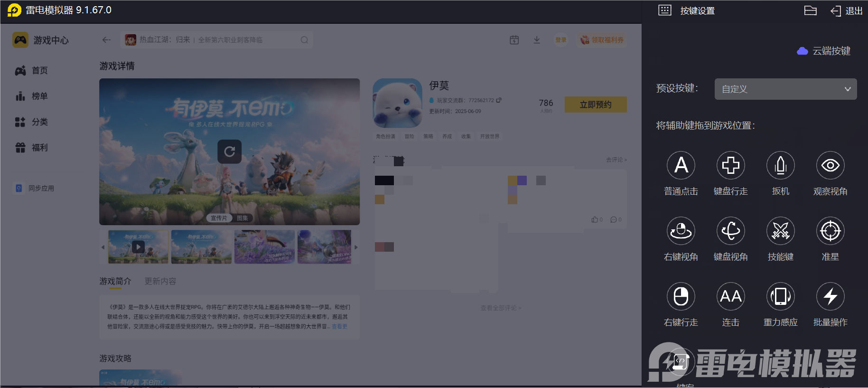Open the 首页 home sidebar item
The image size is (868, 388).
click(x=32, y=70)
